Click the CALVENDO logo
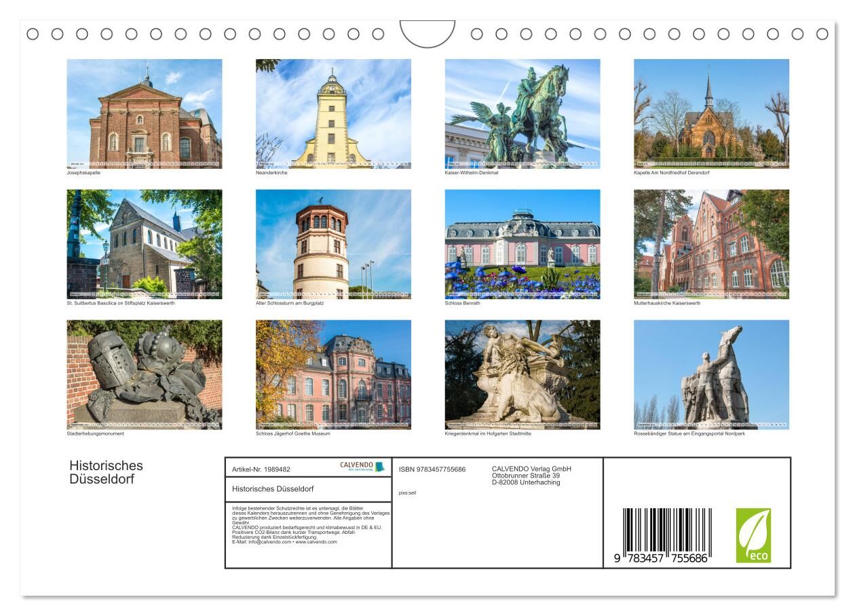This screenshot has height=616, width=855. point(362,467)
